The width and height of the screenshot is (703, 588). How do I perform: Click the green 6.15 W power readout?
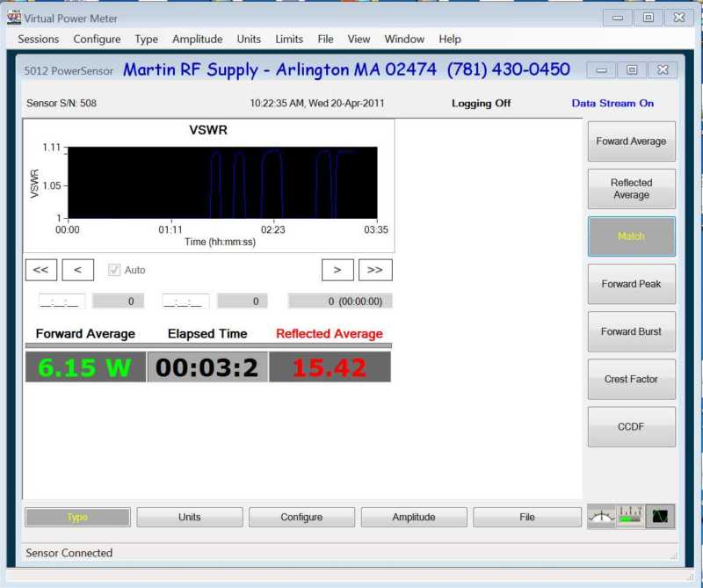tap(83, 367)
